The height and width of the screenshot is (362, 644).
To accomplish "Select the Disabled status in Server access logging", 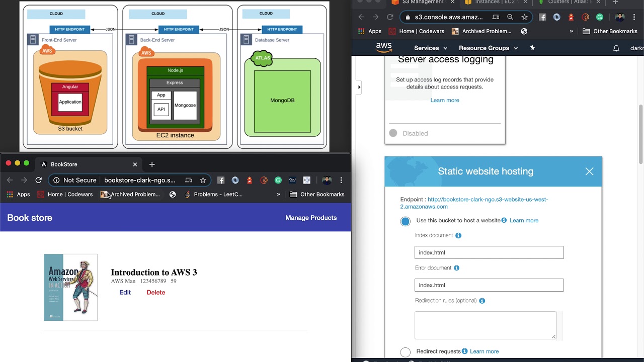I will pyautogui.click(x=393, y=133).
